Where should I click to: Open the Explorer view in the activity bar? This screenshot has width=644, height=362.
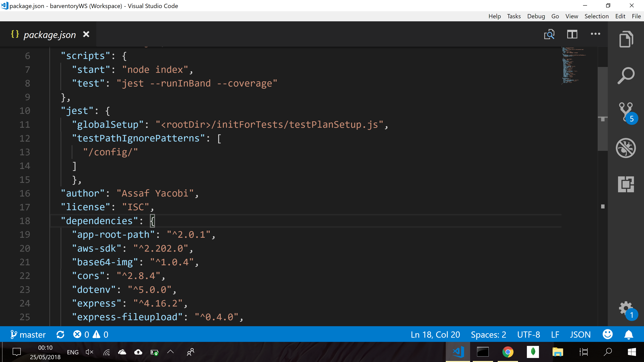pos(626,39)
